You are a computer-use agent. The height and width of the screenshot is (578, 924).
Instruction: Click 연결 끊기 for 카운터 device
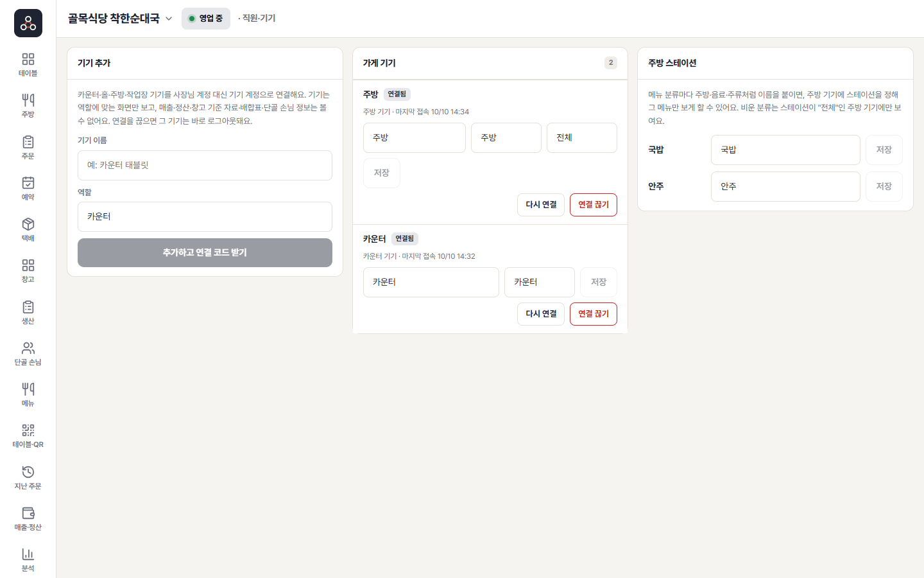594,314
